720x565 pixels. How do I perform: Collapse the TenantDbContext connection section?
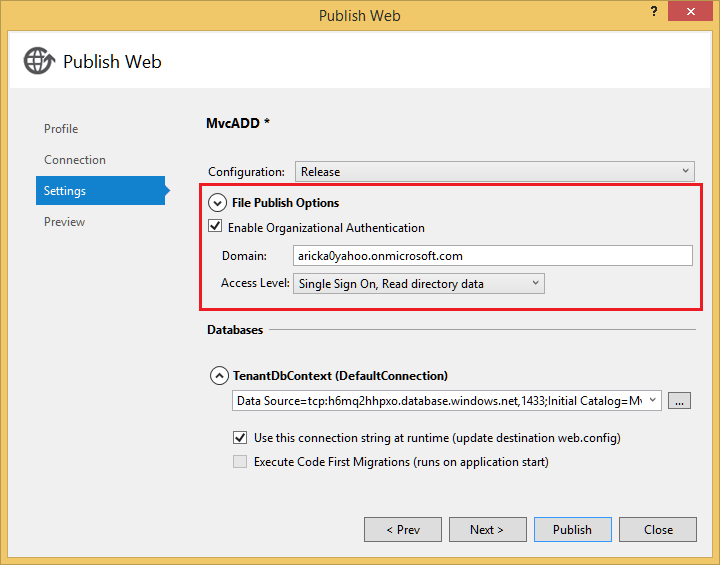click(x=218, y=376)
